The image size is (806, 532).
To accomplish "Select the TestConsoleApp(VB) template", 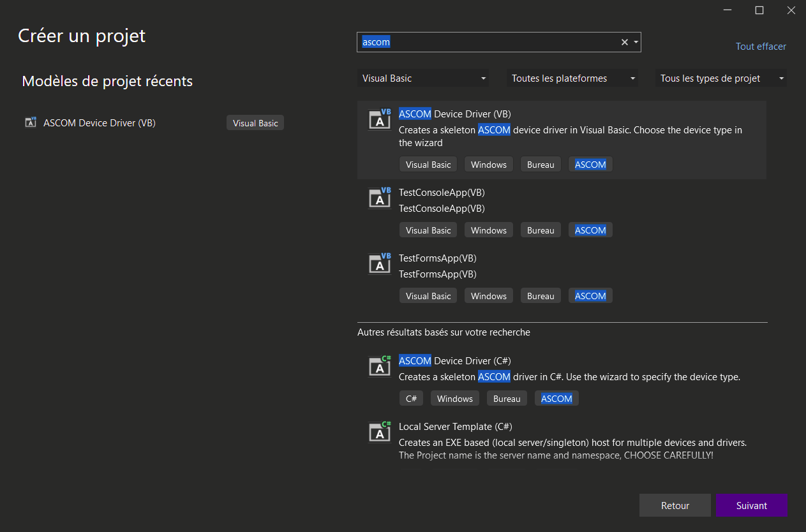I will tap(442, 193).
